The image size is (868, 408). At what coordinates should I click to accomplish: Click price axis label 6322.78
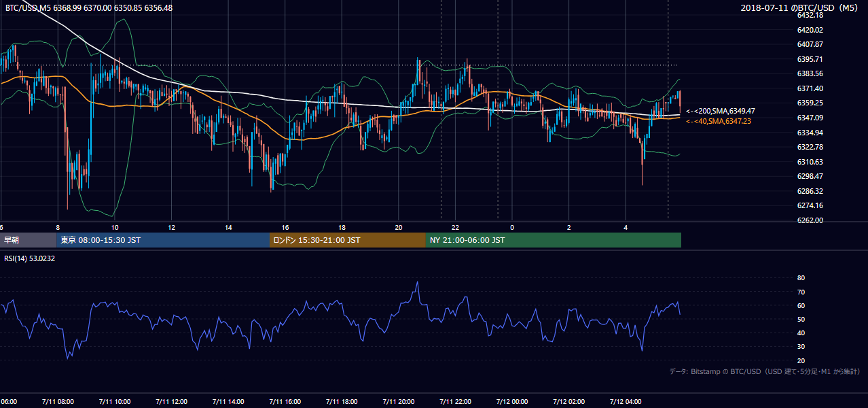(x=810, y=147)
